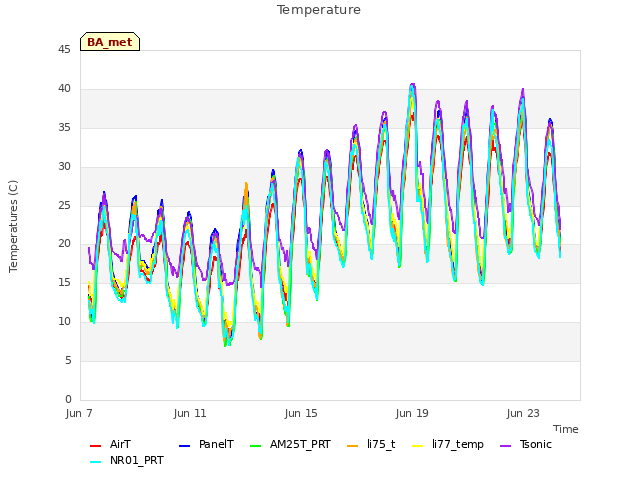640x480 pixels.
Task: Click the purple Tsonic legend swatch
Action: pos(506,446)
